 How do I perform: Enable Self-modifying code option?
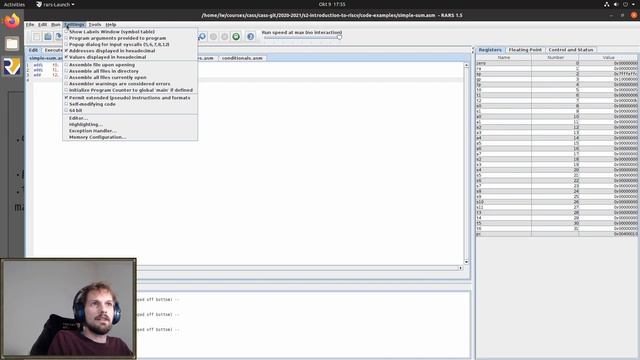[x=130, y=104]
